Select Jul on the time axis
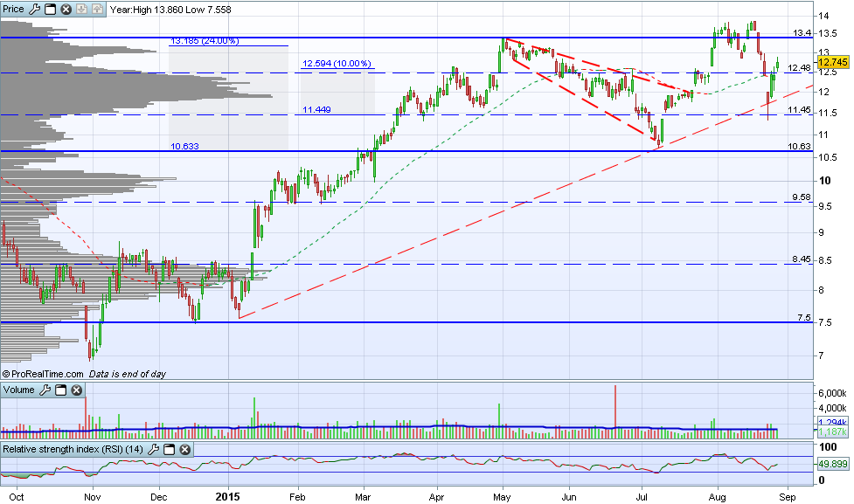Image resolution: width=854 pixels, height=504 pixels. click(642, 497)
